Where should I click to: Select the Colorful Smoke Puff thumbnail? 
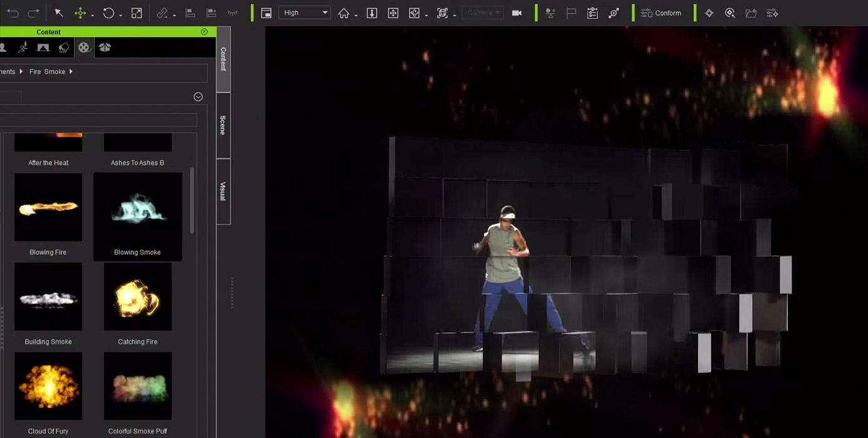tap(138, 386)
